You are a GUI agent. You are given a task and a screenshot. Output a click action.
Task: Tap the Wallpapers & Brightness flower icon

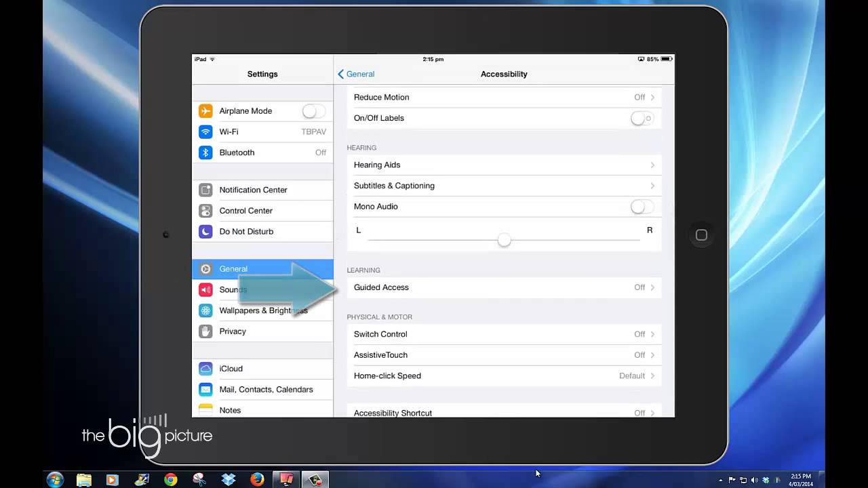[205, 310]
